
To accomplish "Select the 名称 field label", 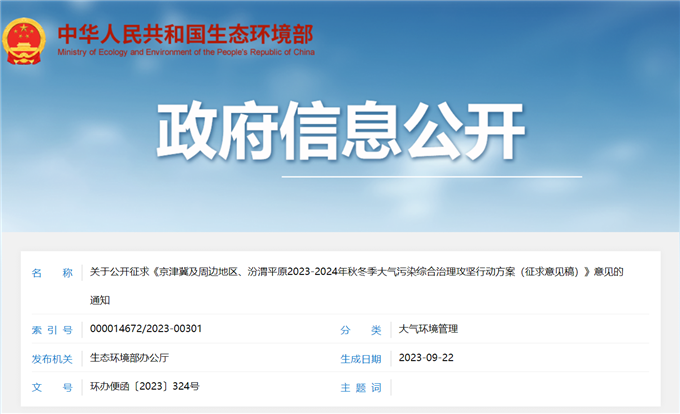I will tap(52, 273).
